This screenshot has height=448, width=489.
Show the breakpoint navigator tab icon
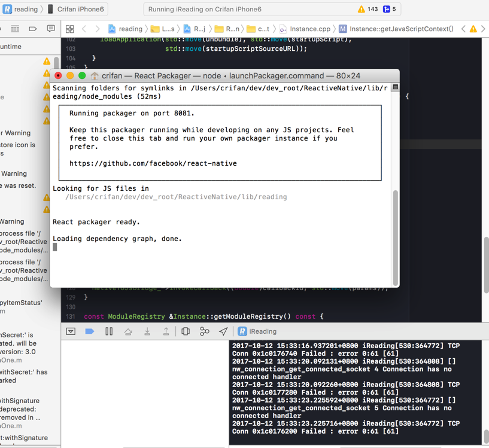[33, 29]
